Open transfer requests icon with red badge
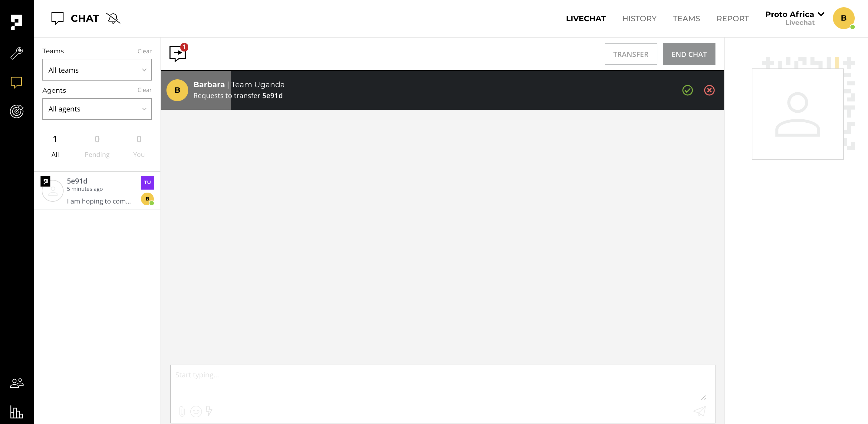This screenshot has height=424, width=868. [x=178, y=53]
